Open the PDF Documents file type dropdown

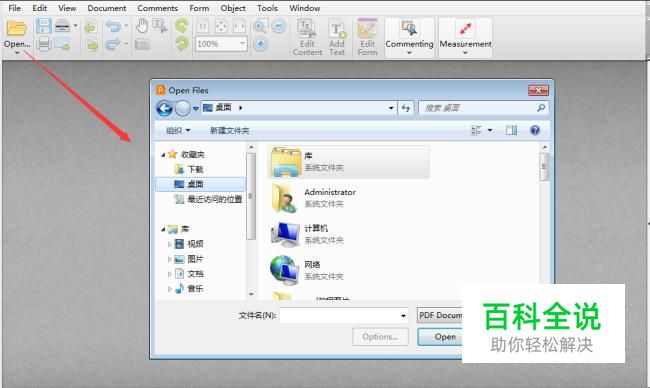point(439,315)
